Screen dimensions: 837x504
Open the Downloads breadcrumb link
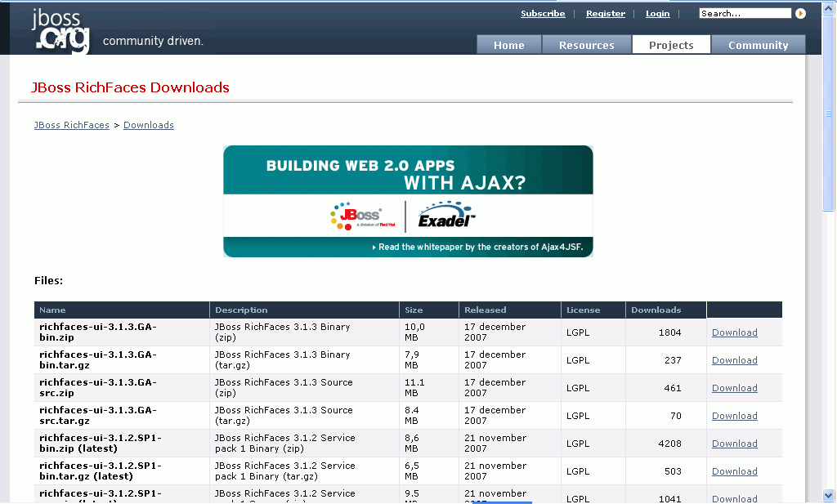[149, 125]
